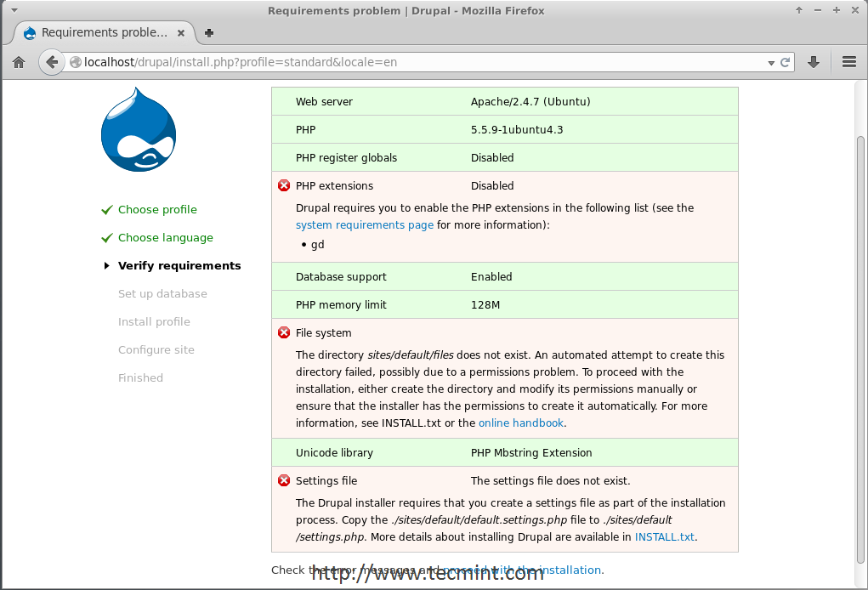
Task: Open the Firefox hamburger menu
Action: click(848, 62)
